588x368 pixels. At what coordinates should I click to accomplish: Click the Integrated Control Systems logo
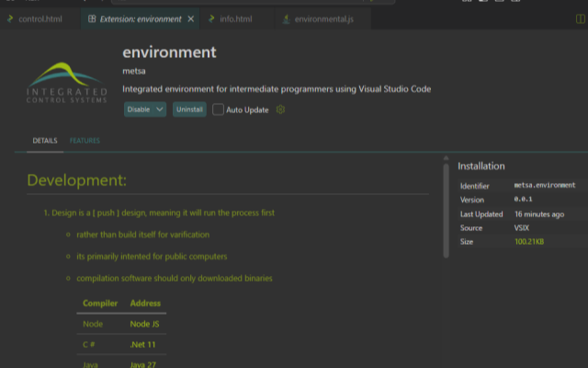click(x=67, y=82)
